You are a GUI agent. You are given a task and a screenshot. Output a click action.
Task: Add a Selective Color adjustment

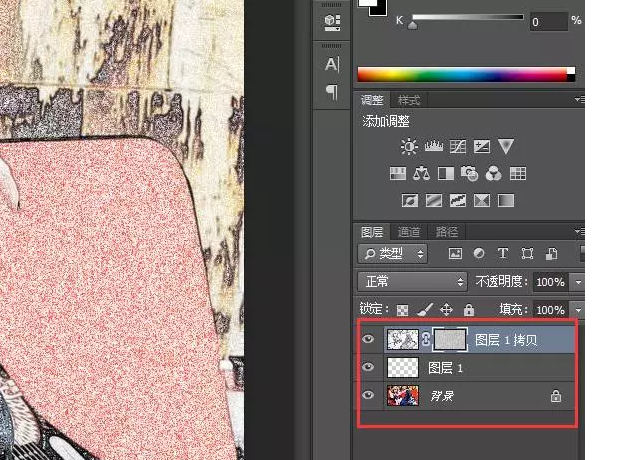coord(481,200)
